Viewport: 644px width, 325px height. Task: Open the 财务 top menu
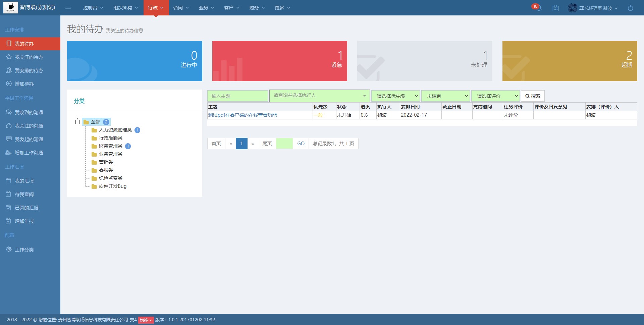click(x=257, y=8)
